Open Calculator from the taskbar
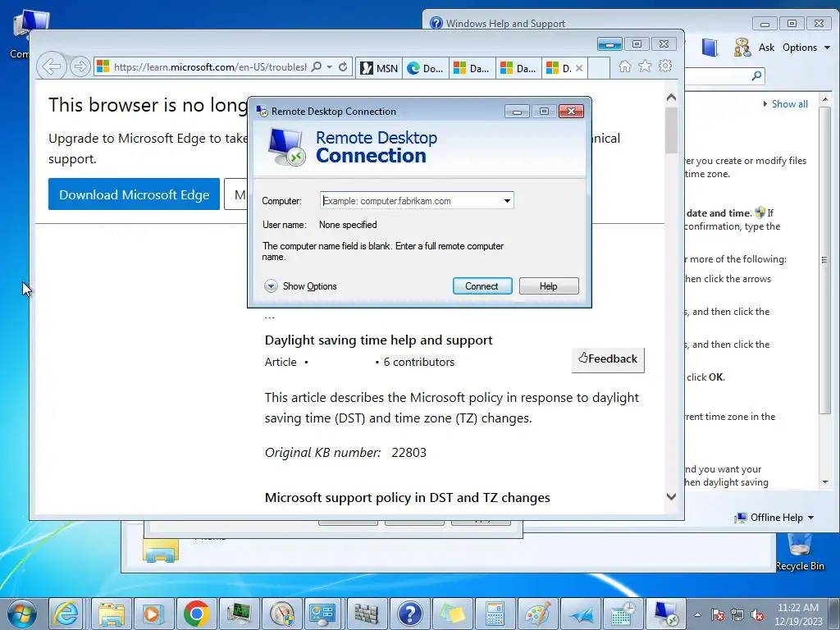Screen dimensions: 840x630 point(494,614)
